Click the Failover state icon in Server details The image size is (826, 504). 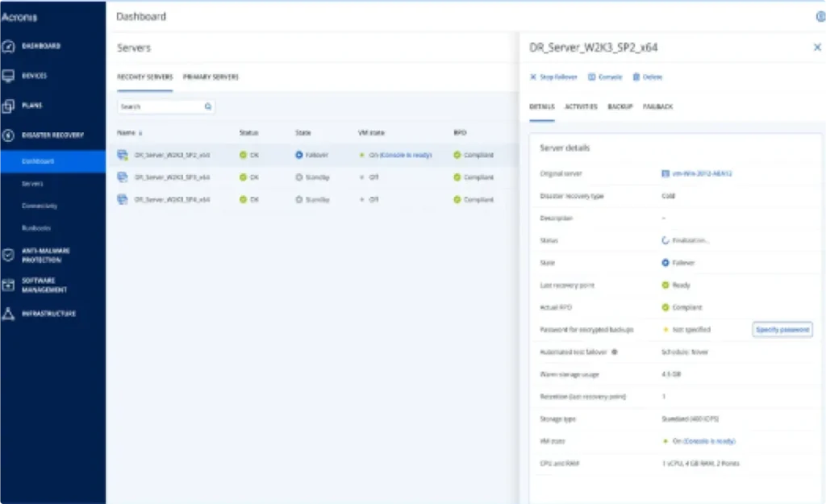(665, 262)
